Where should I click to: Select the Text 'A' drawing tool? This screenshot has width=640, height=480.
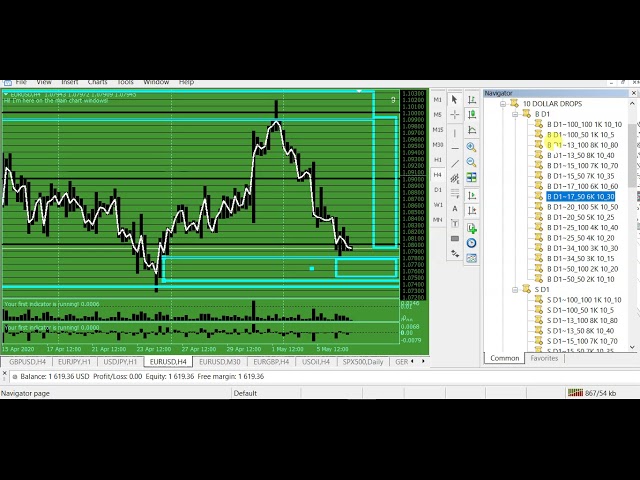[x=455, y=208]
